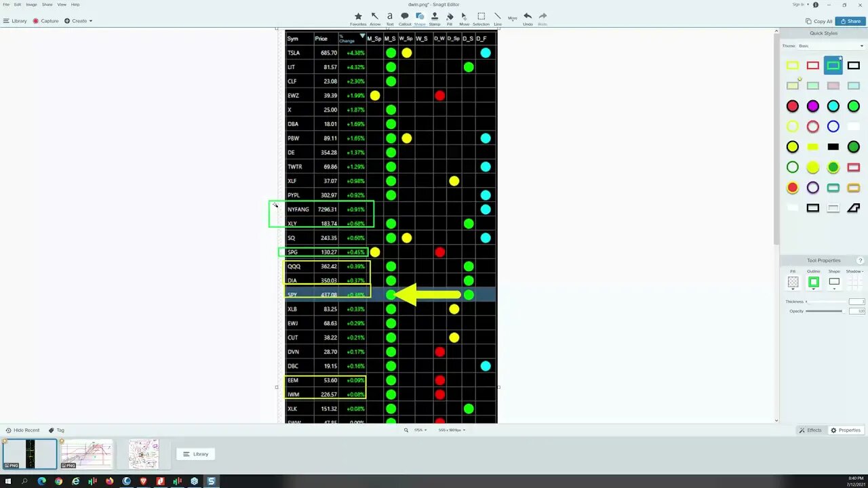Viewport: 868px width, 488px height.
Task: Open the Theme Basic dropdown
Action: (831, 45)
